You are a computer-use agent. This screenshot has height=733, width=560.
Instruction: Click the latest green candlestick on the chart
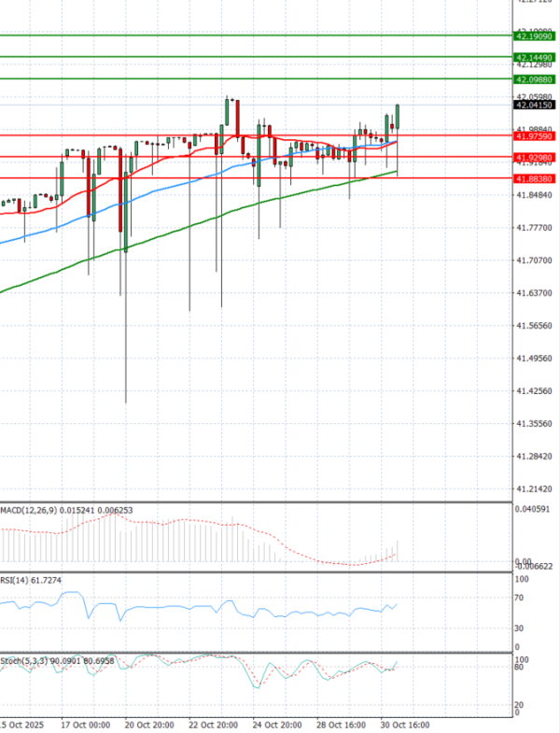(x=398, y=116)
